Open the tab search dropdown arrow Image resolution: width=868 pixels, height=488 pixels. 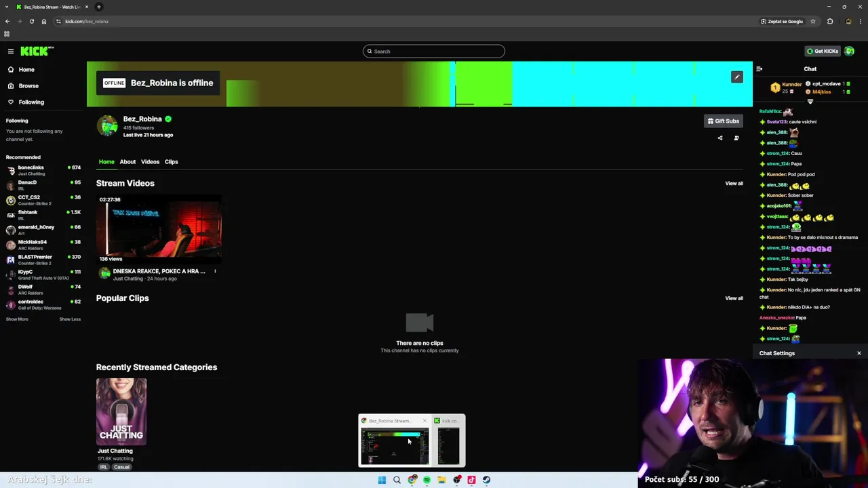(7, 7)
